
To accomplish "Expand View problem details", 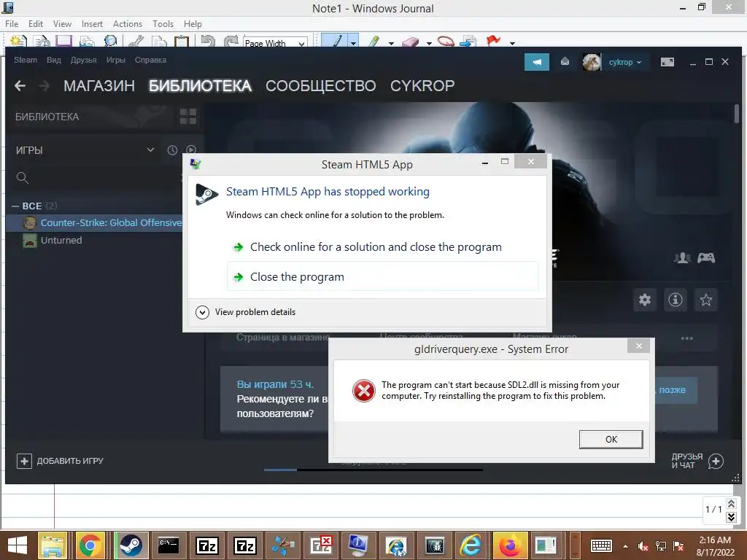I will pyautogui.click(x=245, y=312).
